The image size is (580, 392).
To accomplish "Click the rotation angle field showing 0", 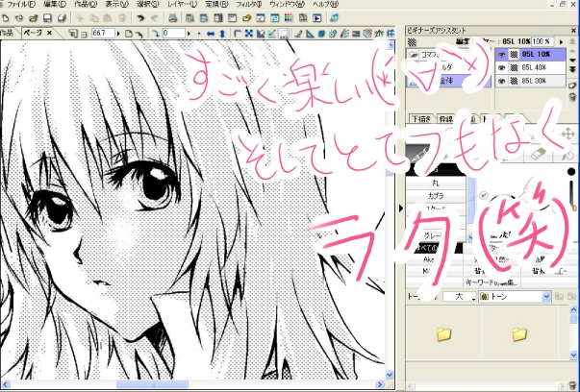I will point(173,34).
